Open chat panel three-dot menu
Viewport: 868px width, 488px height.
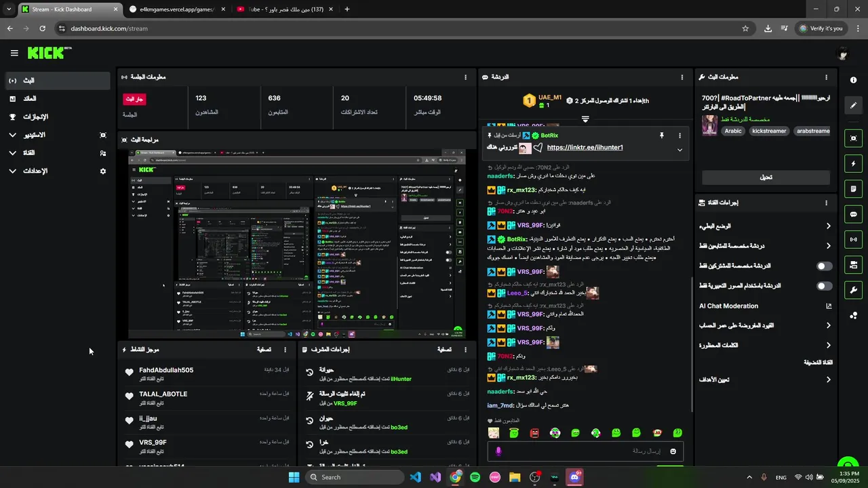[x=682, y=77]
